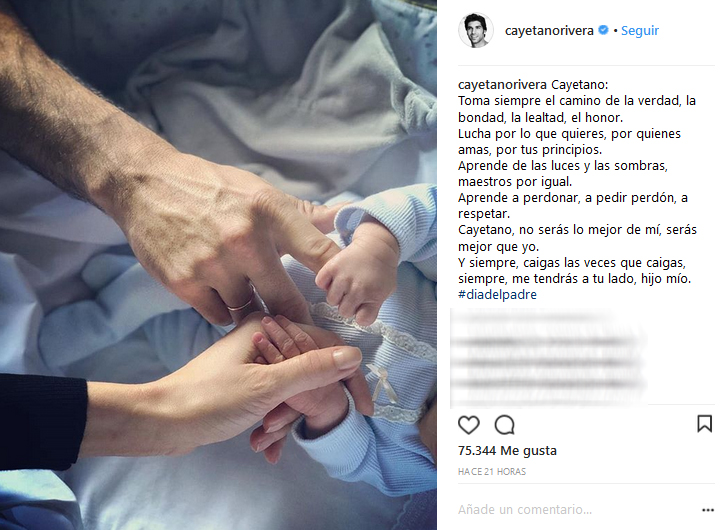The image size is (720, 530).
Task: Click the baby's blue outfit bow
Action: tap(382, 383)
